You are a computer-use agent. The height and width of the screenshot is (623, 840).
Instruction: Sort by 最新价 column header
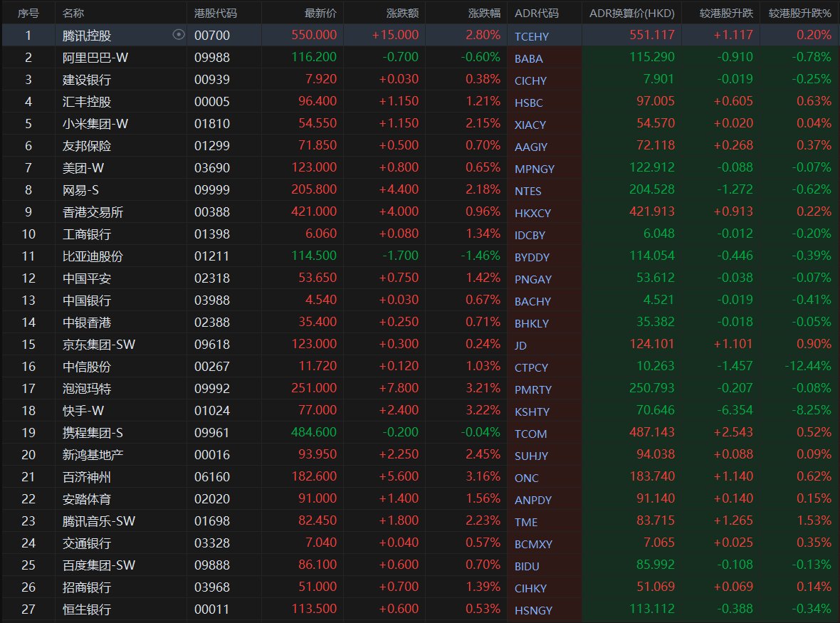[320, 14]
